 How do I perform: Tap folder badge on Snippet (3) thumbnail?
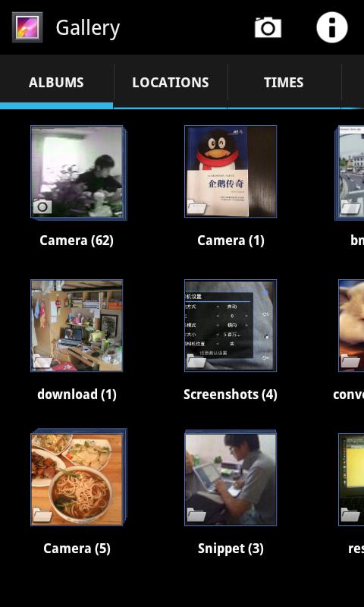click(196, 515)
